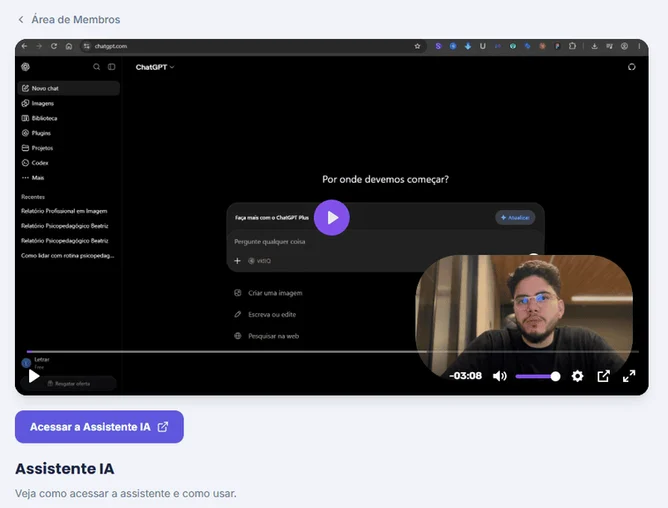Click browser home icon in video
The width and height of the screenshot is (668, 508).
point(69,46)
